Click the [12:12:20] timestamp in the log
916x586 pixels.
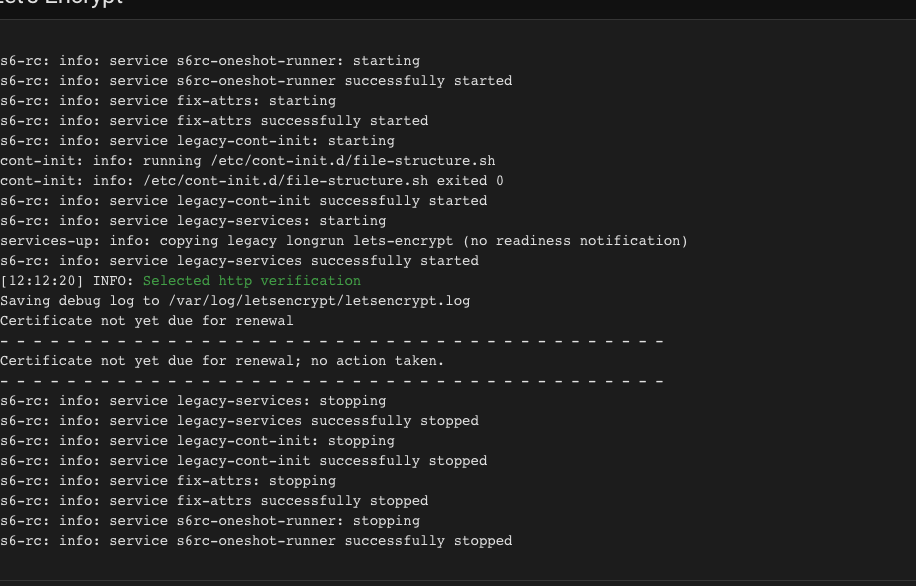point(42,281)
